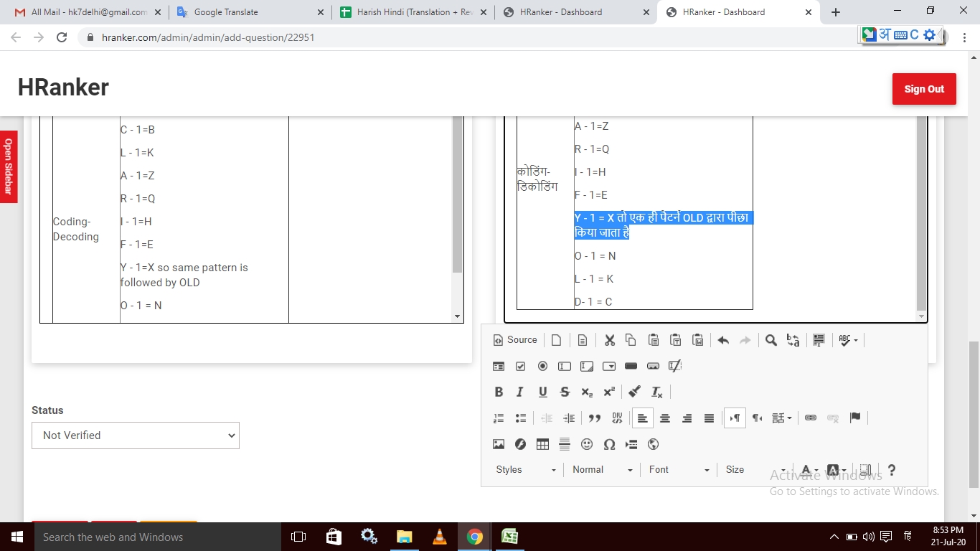
Task: Create a Div container
Action: [x=617, y=418]
